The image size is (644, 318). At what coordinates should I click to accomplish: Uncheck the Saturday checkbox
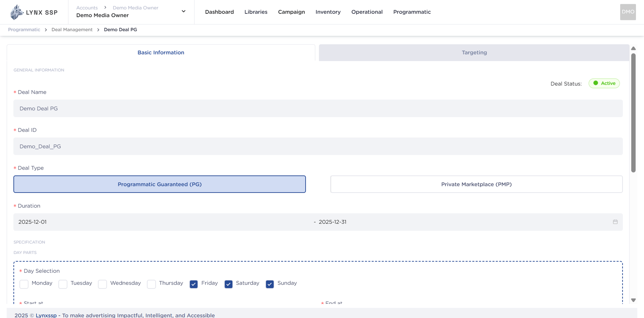[228, 284]
